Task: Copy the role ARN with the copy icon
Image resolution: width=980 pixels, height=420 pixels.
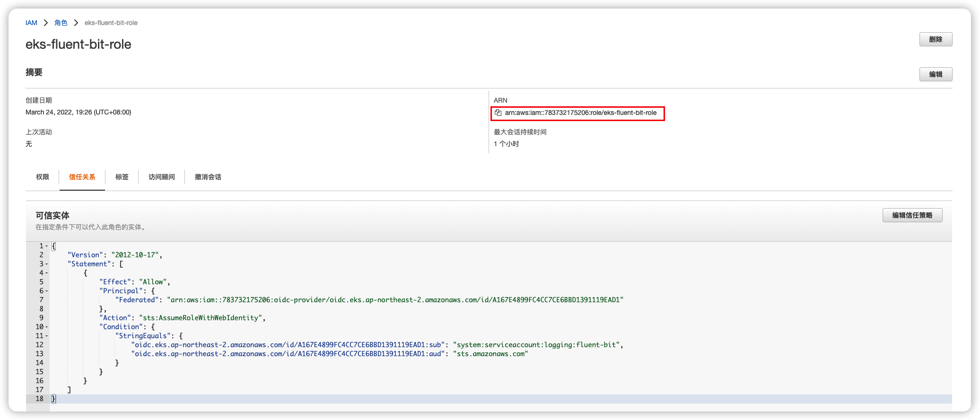Action: tap(498, 113)
